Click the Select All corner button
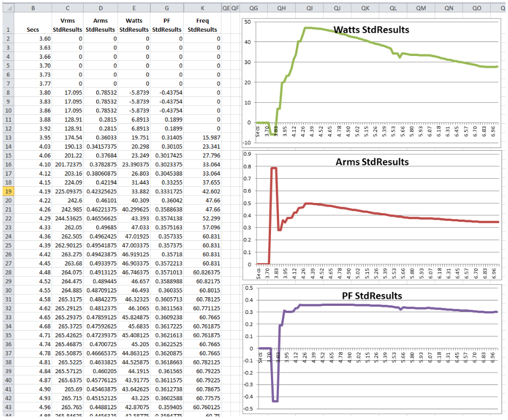The width and height of the screenshot is (508, 420). (7, 8)
